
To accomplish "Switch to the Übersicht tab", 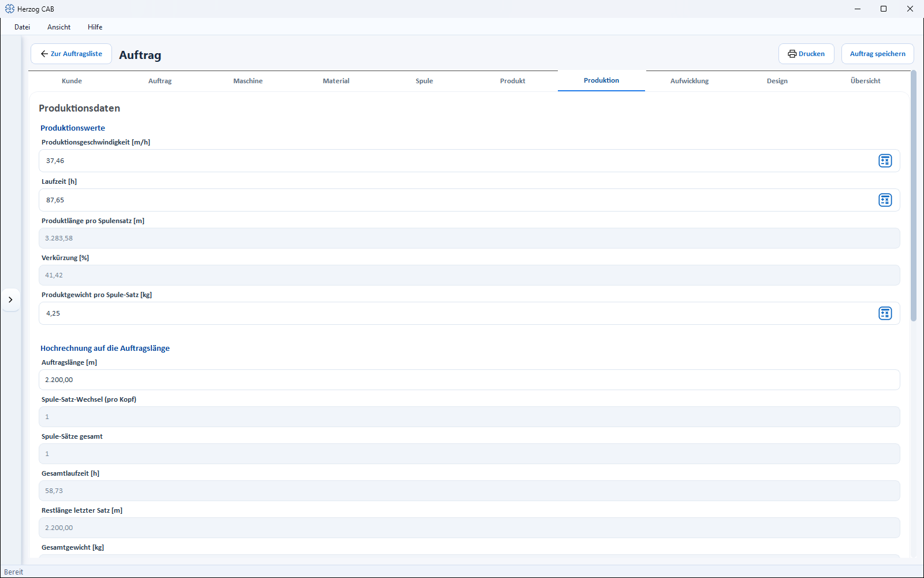I will [865, 81].
